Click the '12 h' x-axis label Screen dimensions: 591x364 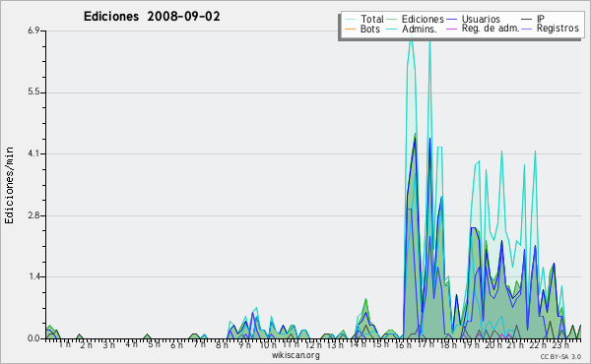[x=313, y=344]
